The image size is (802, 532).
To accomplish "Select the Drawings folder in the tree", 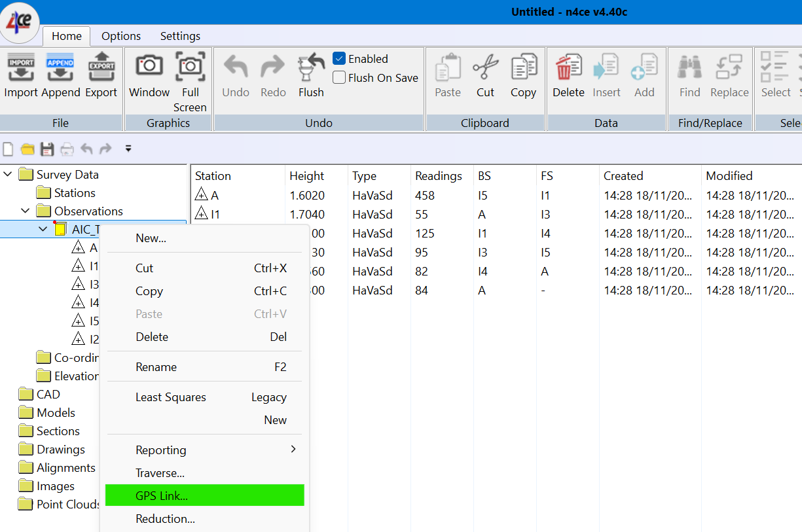I will tap(52, 450).
